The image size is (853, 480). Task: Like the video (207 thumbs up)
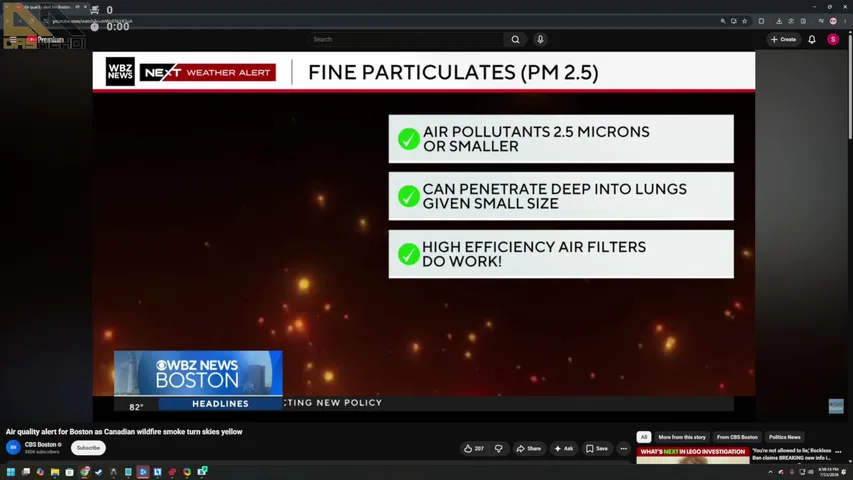[473, 448]
